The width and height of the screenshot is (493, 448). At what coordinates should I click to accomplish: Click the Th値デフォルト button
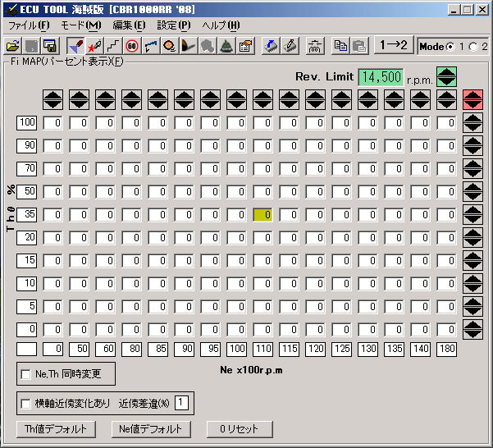(x=56, y=429)
